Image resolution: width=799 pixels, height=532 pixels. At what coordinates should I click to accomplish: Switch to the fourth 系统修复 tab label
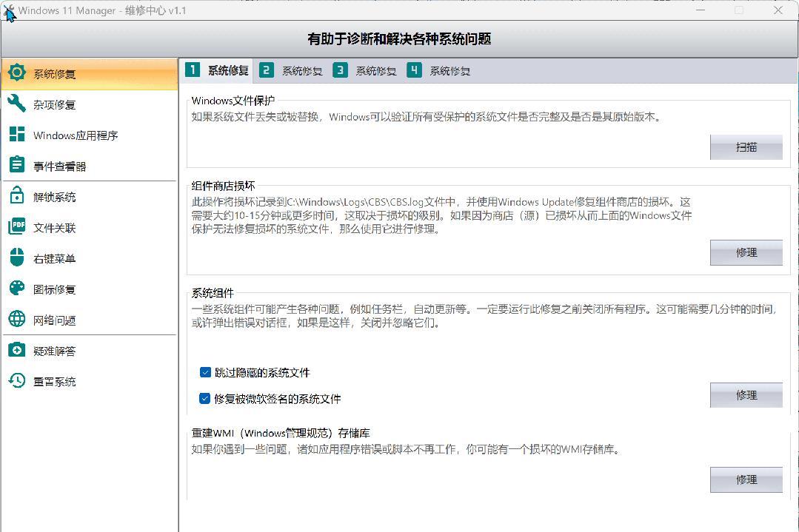450,71
